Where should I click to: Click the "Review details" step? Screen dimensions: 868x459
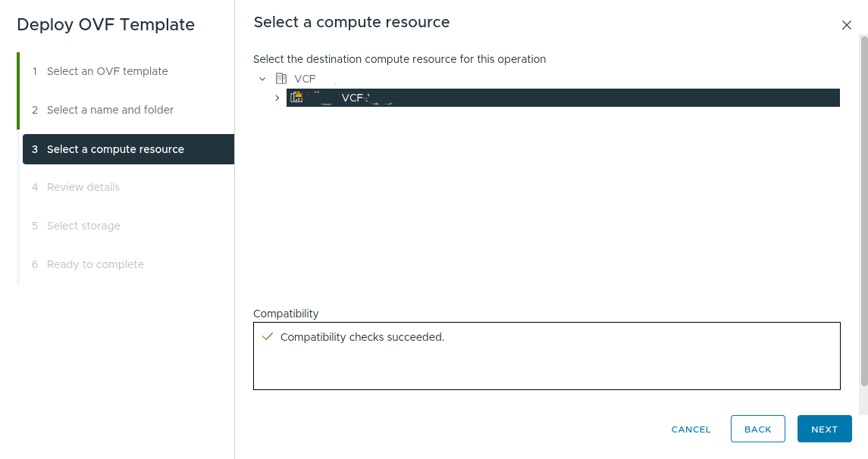click(x=83, y=187)
